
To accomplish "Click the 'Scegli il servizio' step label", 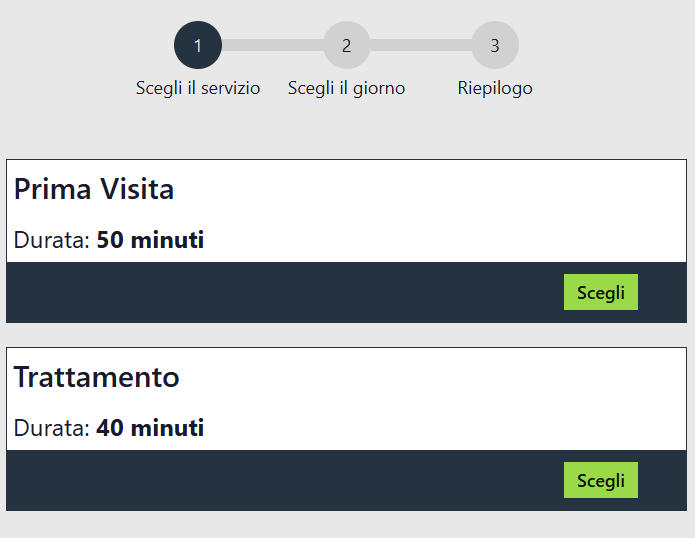I will [198, 88].
